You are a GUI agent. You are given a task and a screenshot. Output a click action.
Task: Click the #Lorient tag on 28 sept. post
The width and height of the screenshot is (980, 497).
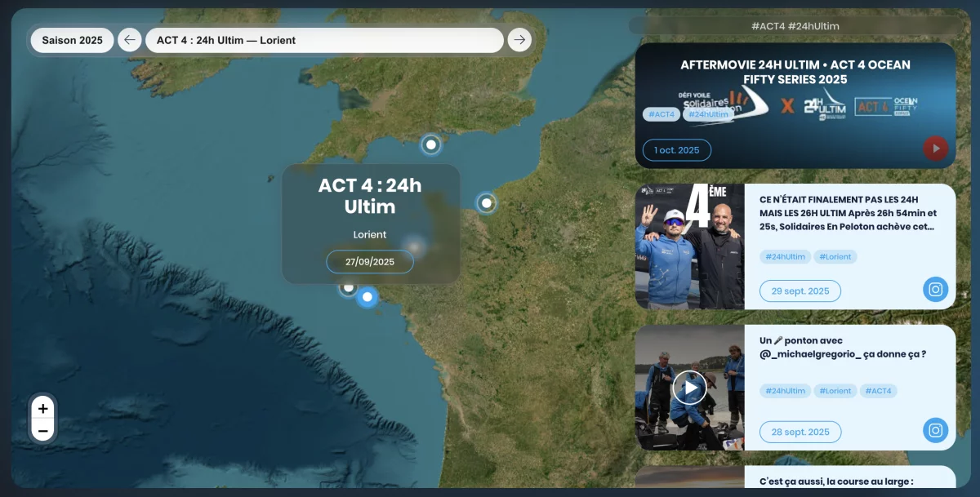(x=835, y=391)
